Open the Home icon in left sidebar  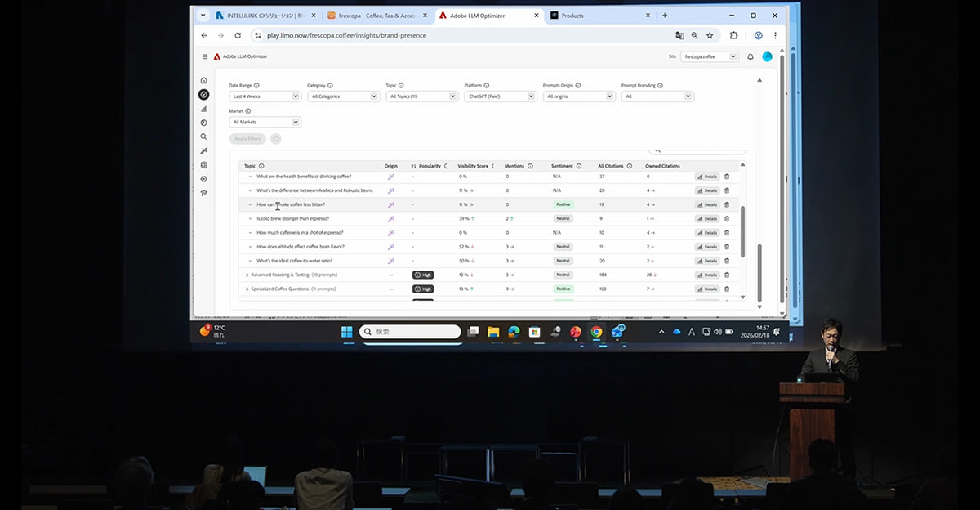(203, 80)
